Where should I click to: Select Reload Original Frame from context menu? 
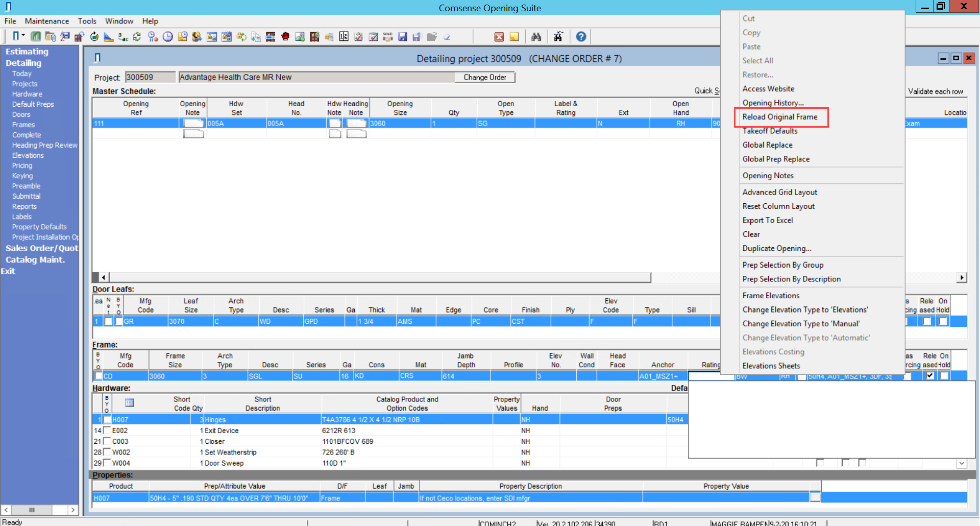(780, 117)
